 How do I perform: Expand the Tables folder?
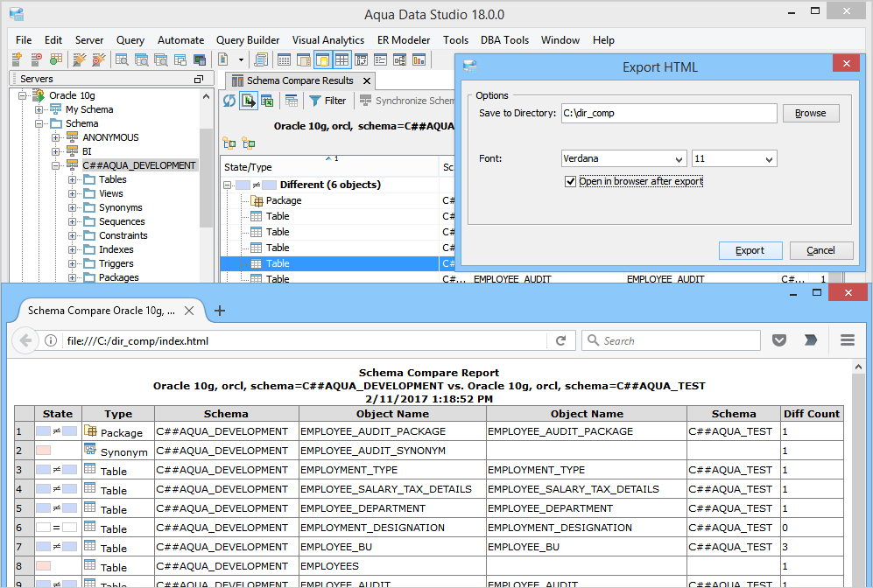(x=73, y=179)
